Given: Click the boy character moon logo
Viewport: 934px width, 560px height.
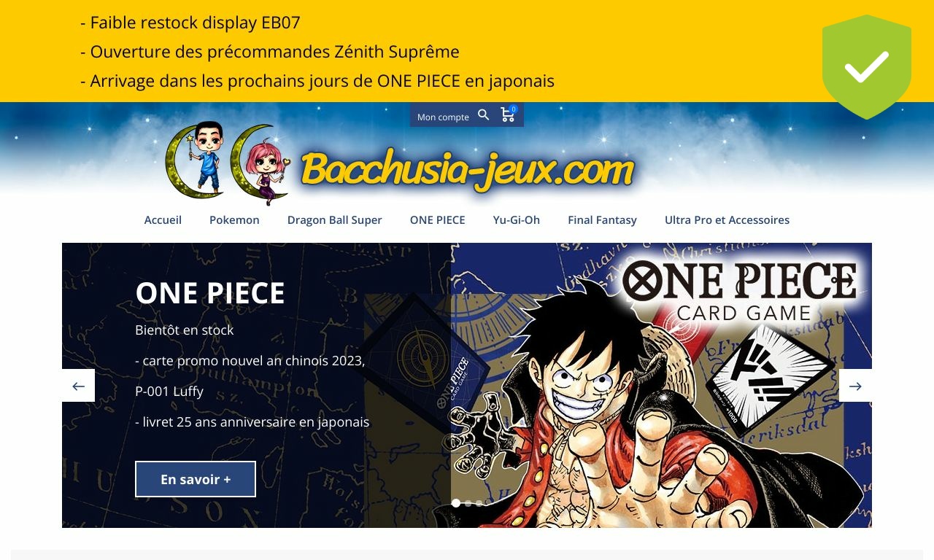Looking at the screenshot, I should [196, 160].
